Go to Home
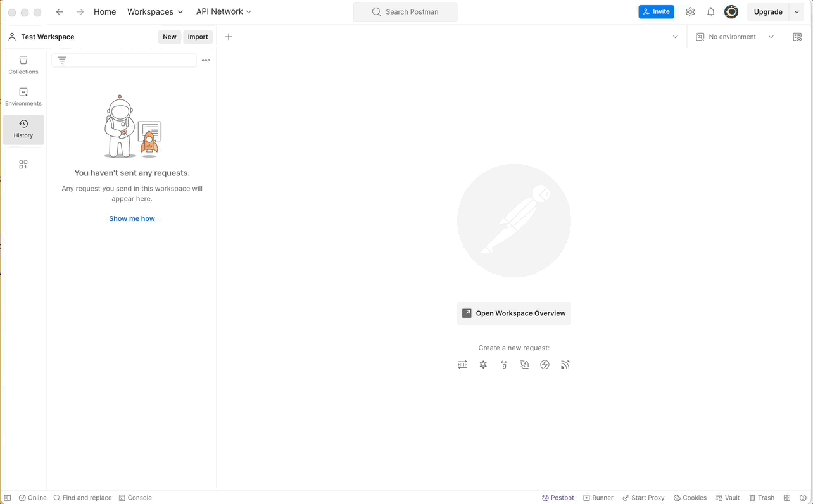Screen dimensions: 813x504 pos(104,12)
